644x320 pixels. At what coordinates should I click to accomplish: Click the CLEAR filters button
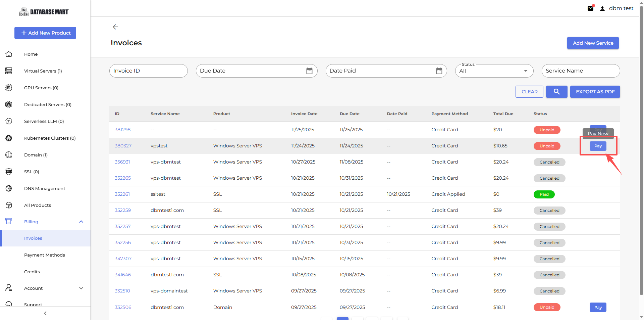point(529,92)
